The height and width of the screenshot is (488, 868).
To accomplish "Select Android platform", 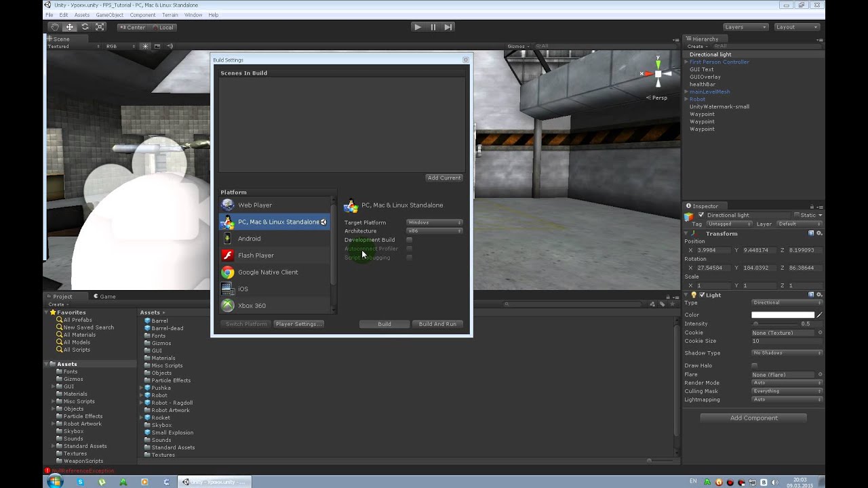I will [275, 239].
